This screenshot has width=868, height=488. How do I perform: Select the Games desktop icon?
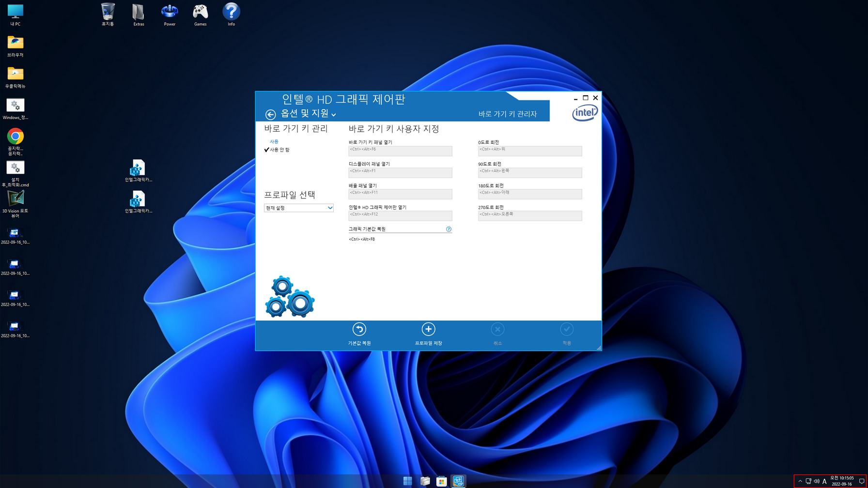click(201, 15)
